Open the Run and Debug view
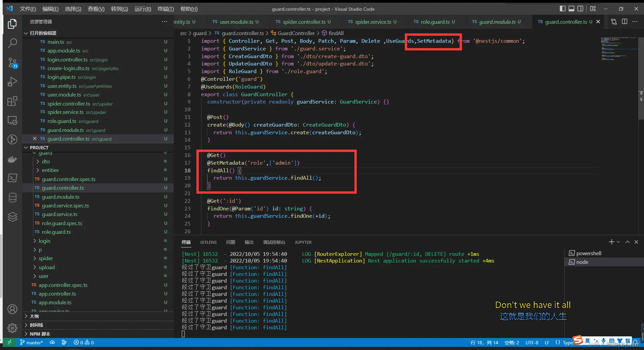 point(12,82)
